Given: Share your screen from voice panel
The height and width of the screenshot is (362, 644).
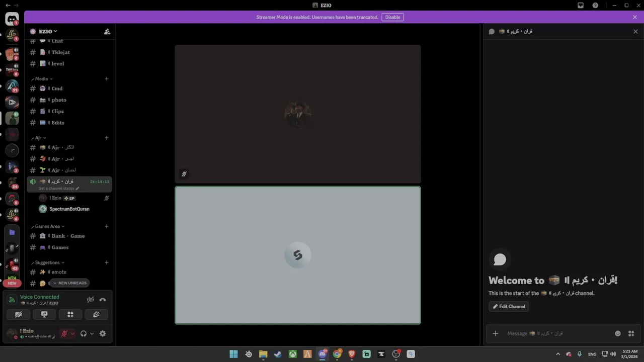Looking at the screenshot, I should tap(44, 314).
